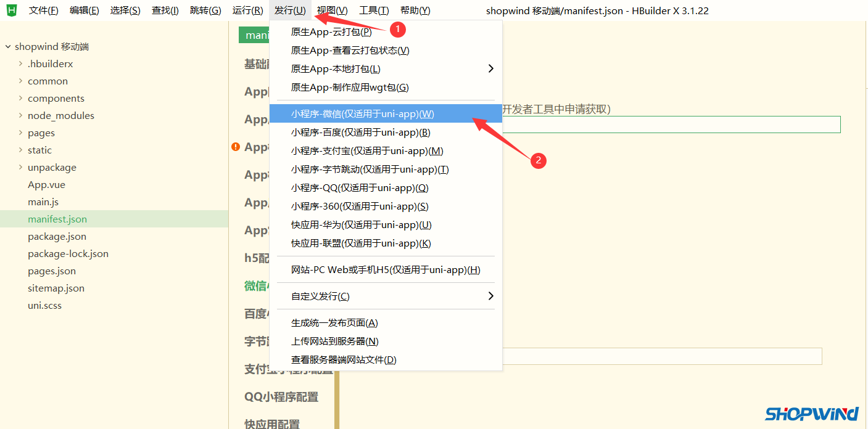Expand the pages folder chevron
The image size is (868, 429).
coord(20,133)
